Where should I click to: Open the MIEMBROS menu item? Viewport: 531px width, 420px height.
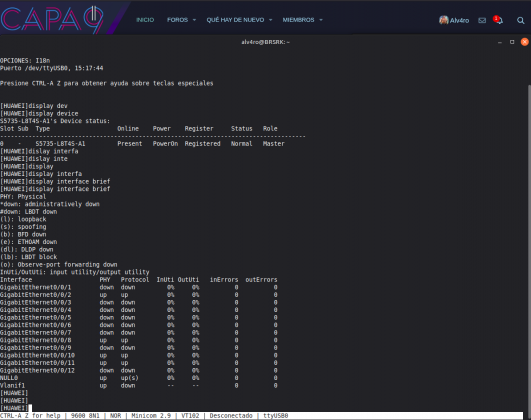pos(298,20)
